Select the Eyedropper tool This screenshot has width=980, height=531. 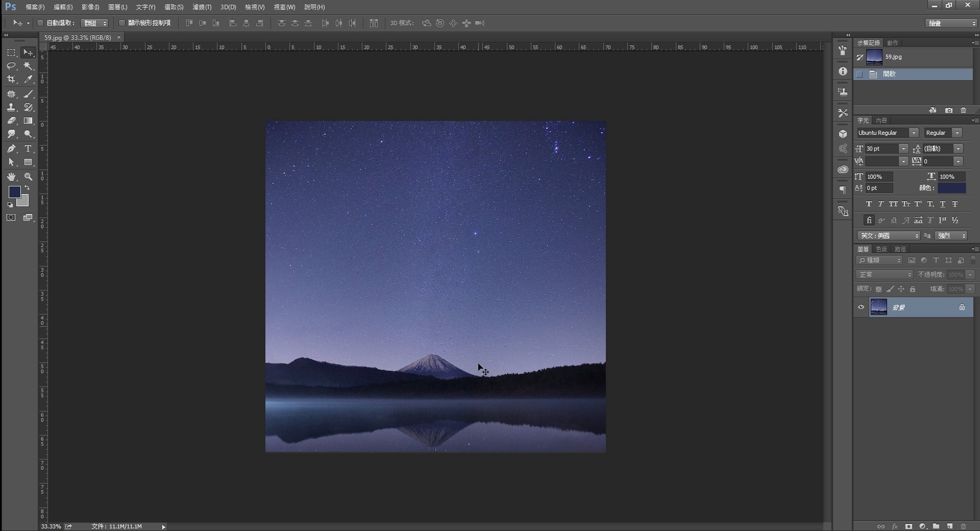29,79
